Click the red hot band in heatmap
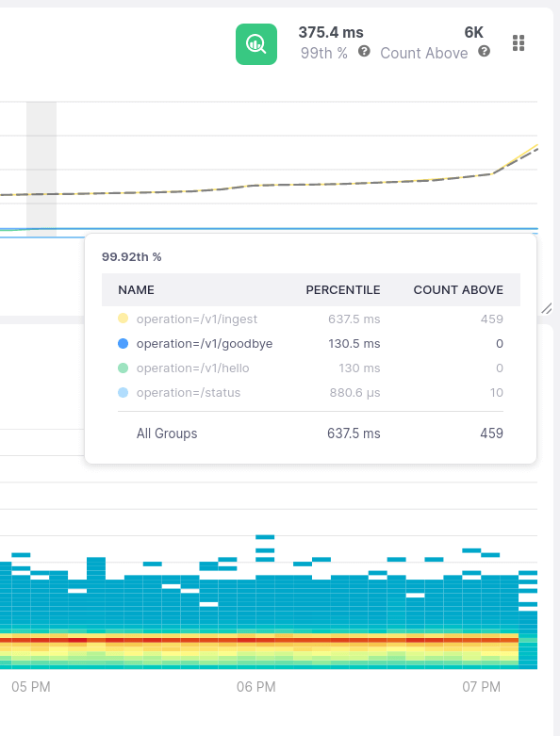560x736 pixels. pyautogui.click(x=259, y=640)
